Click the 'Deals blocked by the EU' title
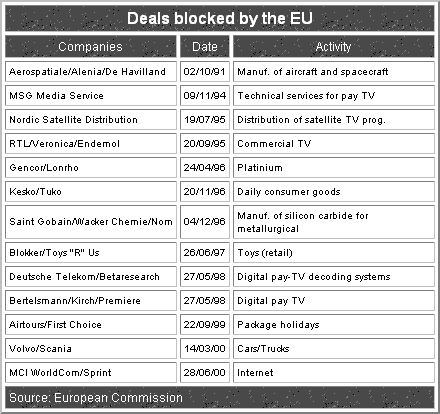The width and height of the screenshot is (440, 414). coord(220,19)
